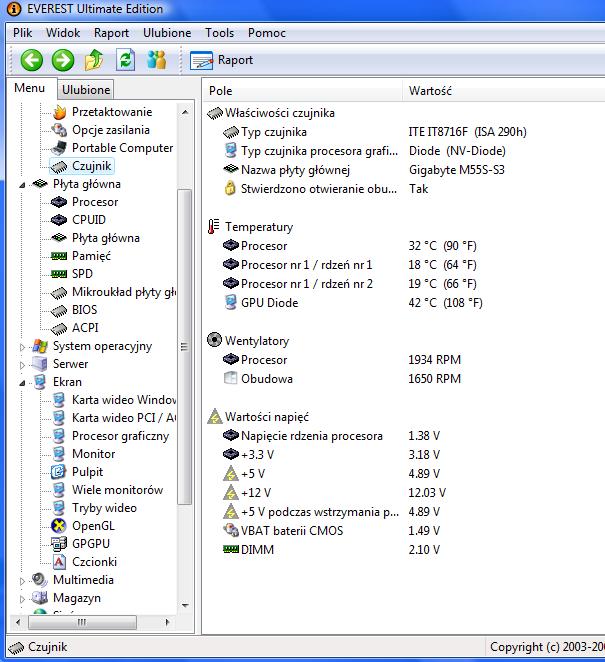This screenshot has width=605, height=662.
Task: Expand the Serwer branch
Action: [22, 365]
